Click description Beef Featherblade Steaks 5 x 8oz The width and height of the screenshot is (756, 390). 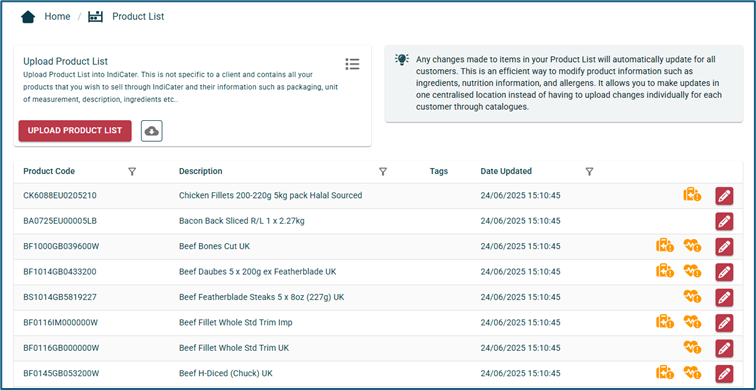tap(261, 297)
